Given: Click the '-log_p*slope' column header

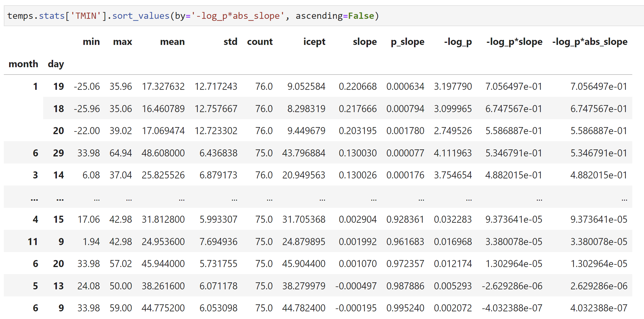Looking at the screenshot, I should (x=514, y=42).
